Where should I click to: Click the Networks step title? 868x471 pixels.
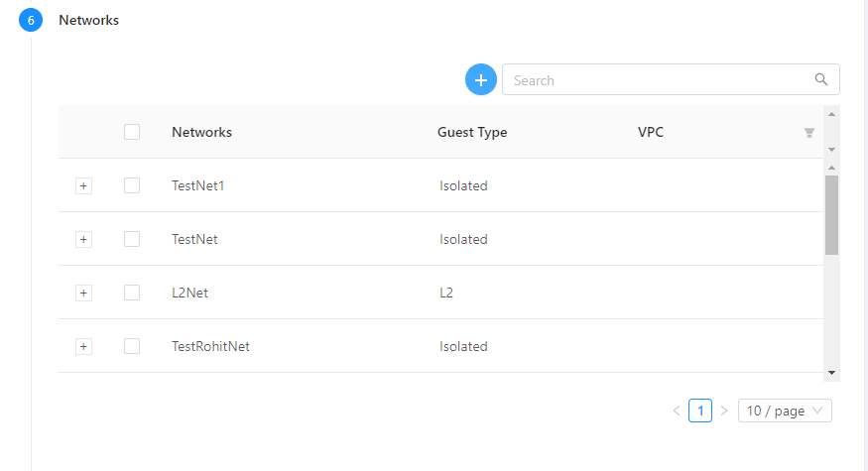(x=89, y=20)
